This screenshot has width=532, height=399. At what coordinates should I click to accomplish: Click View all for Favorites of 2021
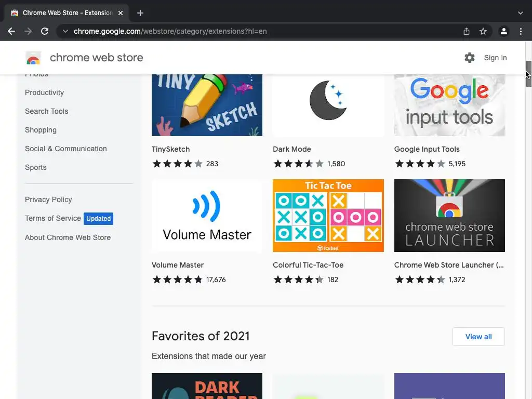478,337
